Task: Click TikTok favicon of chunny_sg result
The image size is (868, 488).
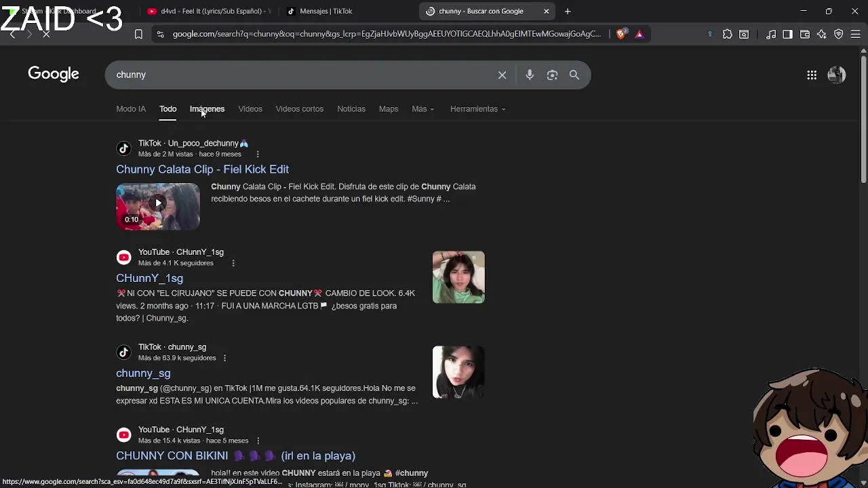Action: tap(123, 352)
